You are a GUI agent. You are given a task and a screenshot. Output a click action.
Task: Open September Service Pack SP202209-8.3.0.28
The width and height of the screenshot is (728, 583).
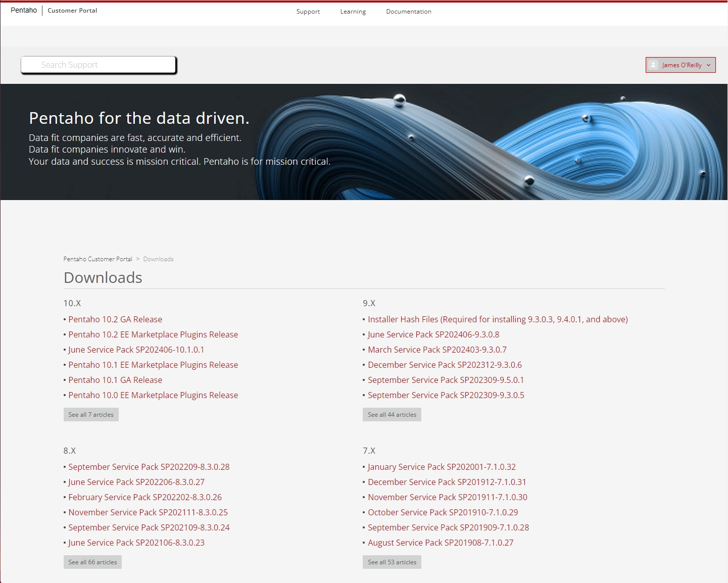[149, 467]
